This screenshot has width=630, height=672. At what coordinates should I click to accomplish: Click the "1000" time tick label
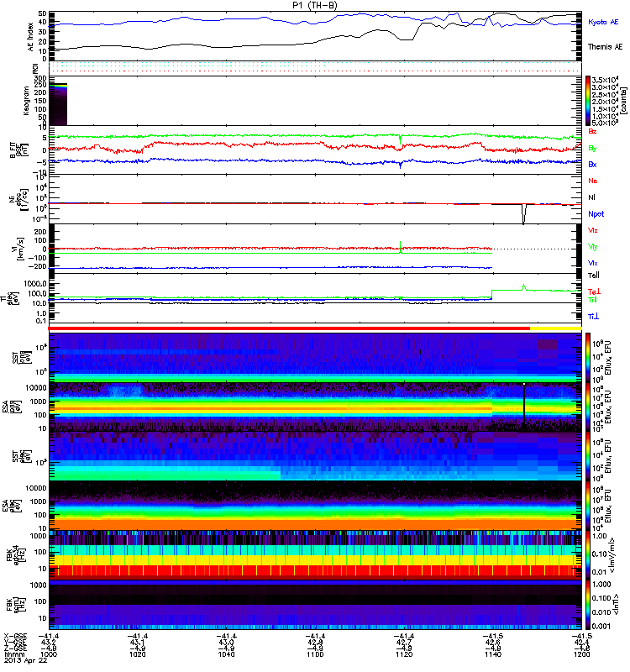49,654
